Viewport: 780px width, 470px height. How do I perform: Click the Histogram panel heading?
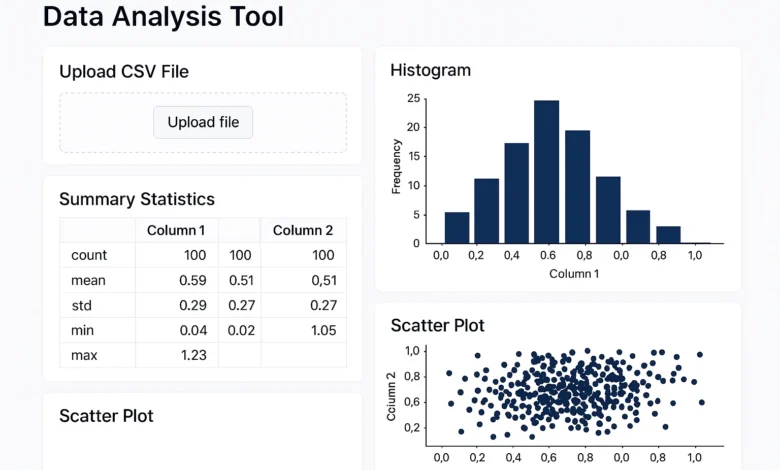(430, 70)
